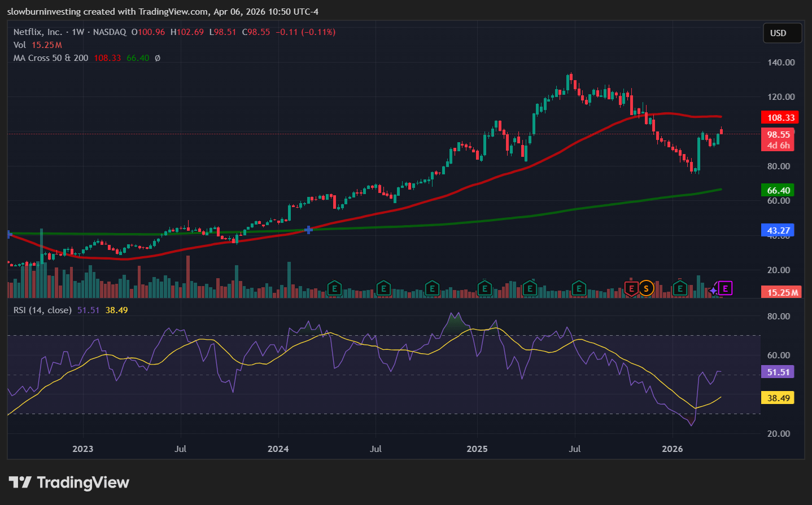
Task: Click the blue MA cross marker after 2024
Action: (309, 230)
